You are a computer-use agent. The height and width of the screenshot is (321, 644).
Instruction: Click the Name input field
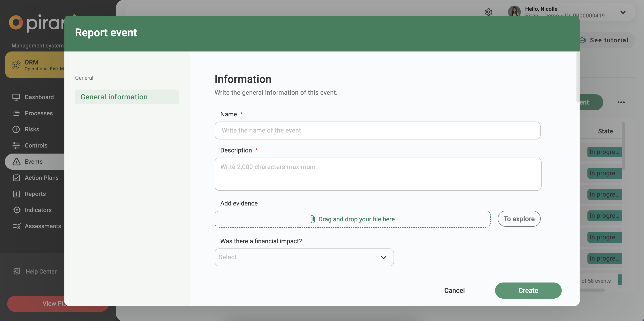point(377,130)
